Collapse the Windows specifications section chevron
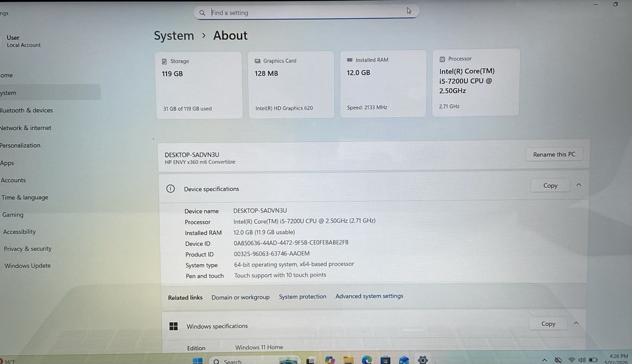 (x=576, y=323)
